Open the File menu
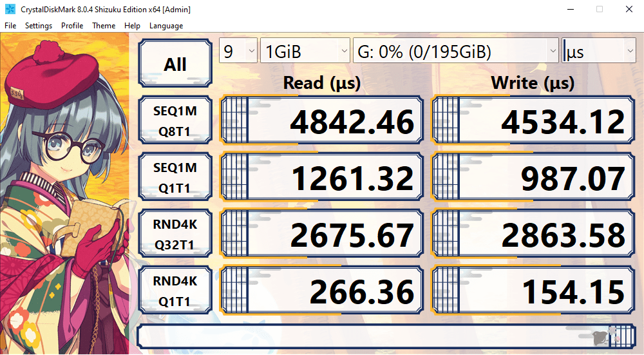 coord(10,26)
